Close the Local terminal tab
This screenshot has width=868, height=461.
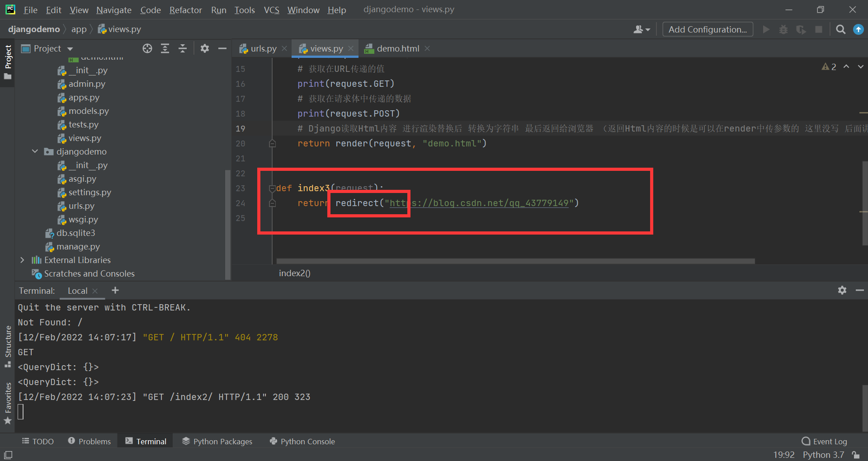[95, 291]
